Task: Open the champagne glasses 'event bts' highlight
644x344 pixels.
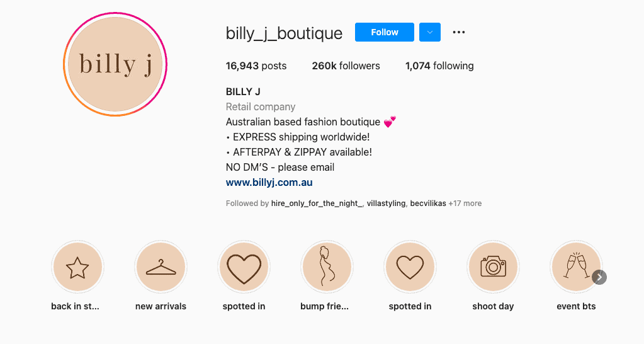Action: [x=576, y=268]
